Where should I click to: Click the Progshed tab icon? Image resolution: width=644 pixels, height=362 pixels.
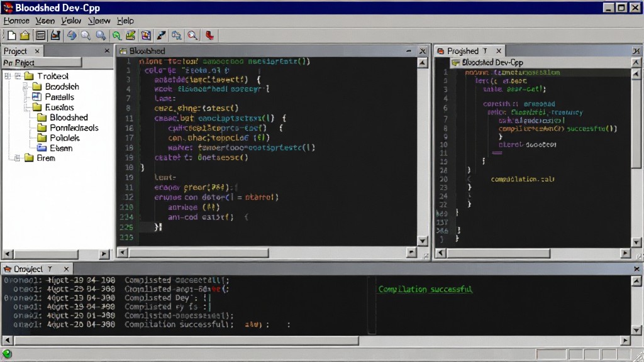coord(441,51)
